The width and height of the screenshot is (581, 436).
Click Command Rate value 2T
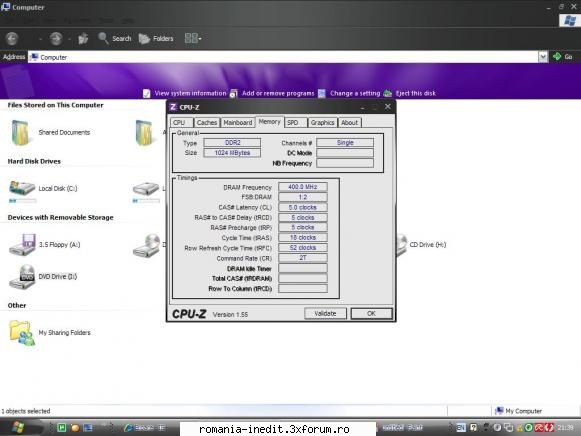[303, 258]
